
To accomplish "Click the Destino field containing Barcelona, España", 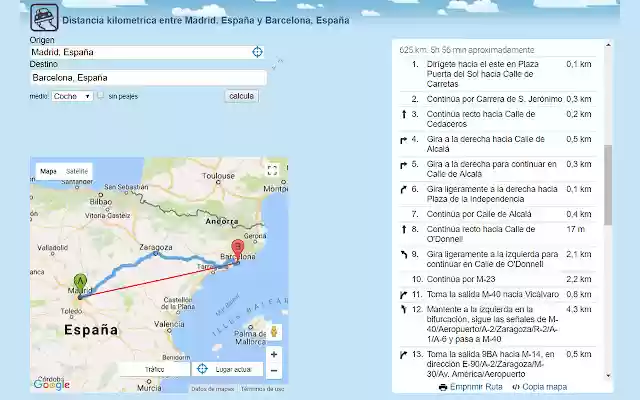I will pos(148,78).
